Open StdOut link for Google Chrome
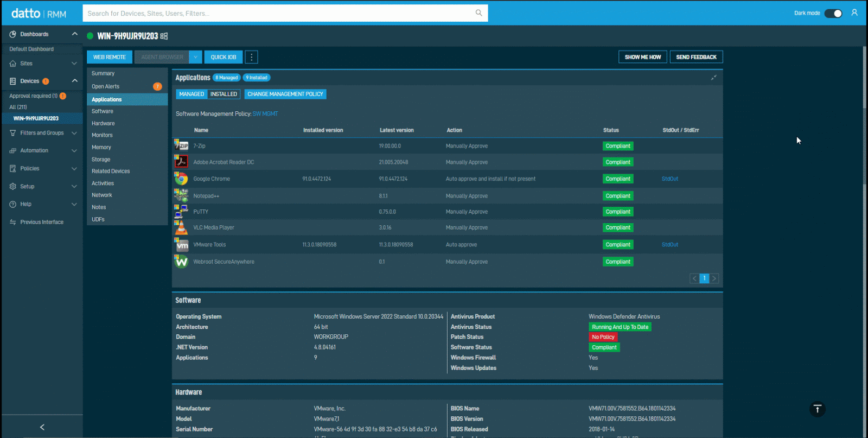Viewport: 868px width, 438px height. pyautogui.click(x=670, y=179)
